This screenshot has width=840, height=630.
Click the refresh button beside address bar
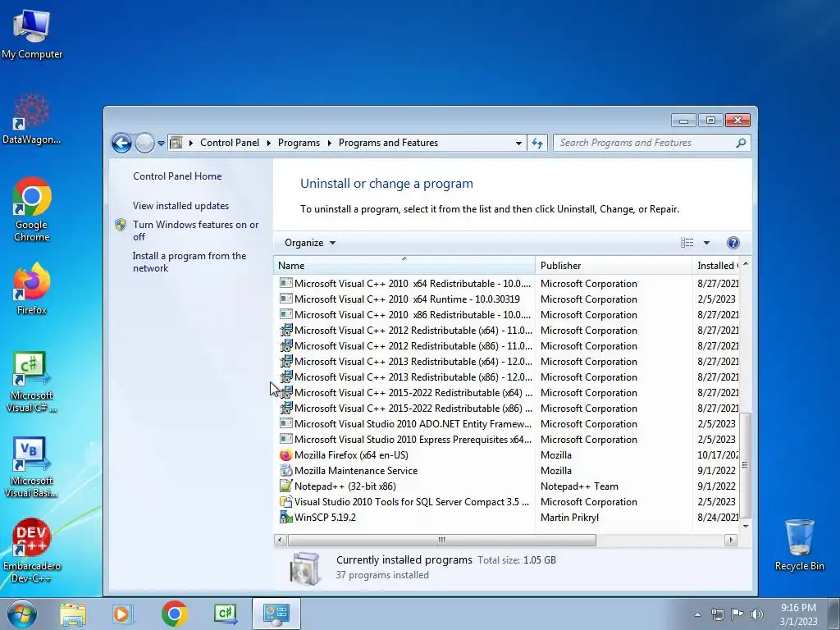point(537,143)
